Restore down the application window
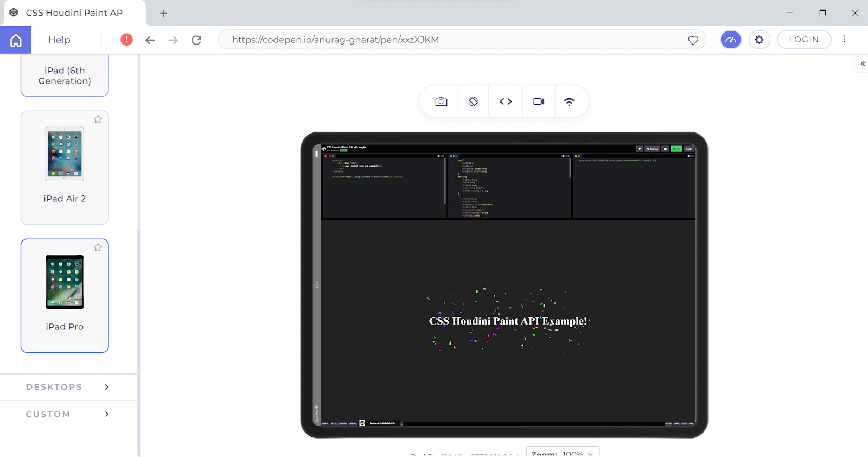 pyautogui.click(x=822, y=13)
